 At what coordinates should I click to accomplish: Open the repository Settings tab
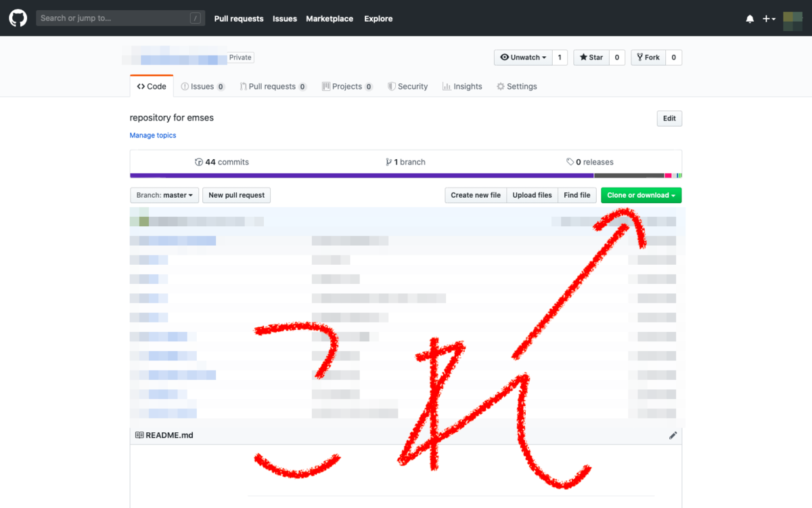(x=517, y=87)
